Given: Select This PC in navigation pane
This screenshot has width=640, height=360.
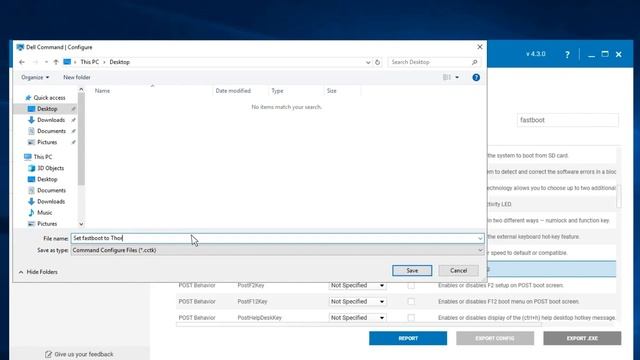Looking at the screenshot, I should [x=42, y=157].
